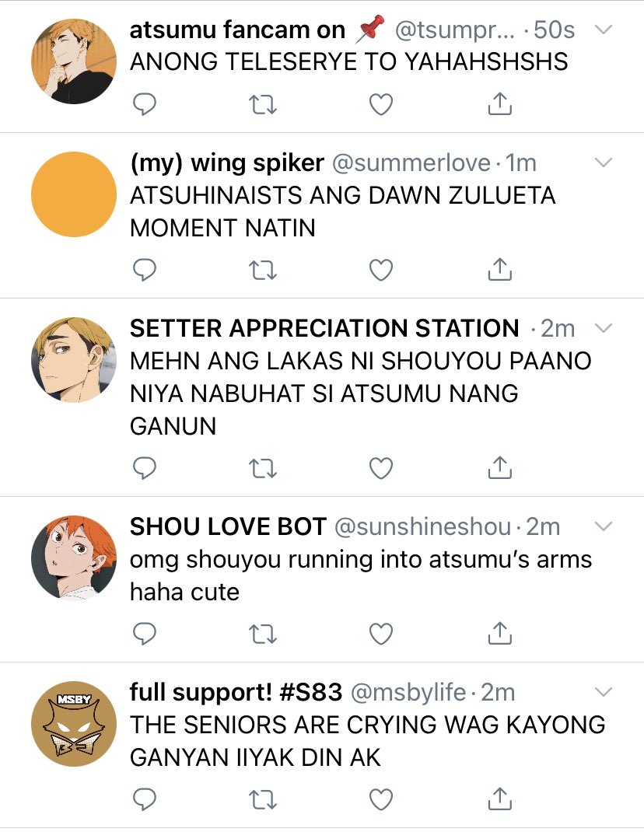Screen dimensions: 644x832
Task: Open the plain orange circle avatar
Action: click(x=74, y=194)
